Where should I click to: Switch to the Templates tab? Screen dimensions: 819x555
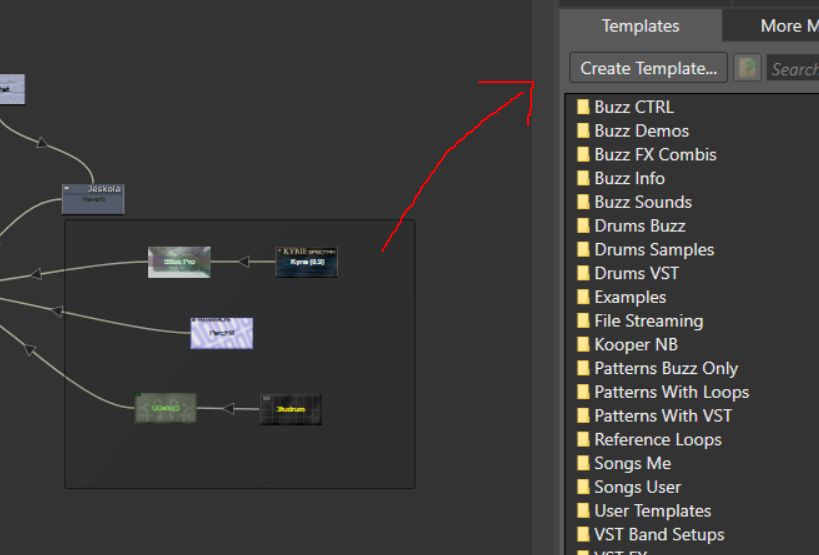pyautogui.click(x=640, y=26)
